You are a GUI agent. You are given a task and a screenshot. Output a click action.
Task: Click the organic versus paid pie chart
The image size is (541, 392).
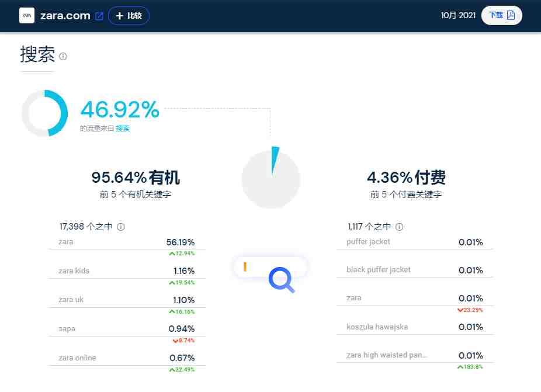pyautogui.click(x=271, y=179)
